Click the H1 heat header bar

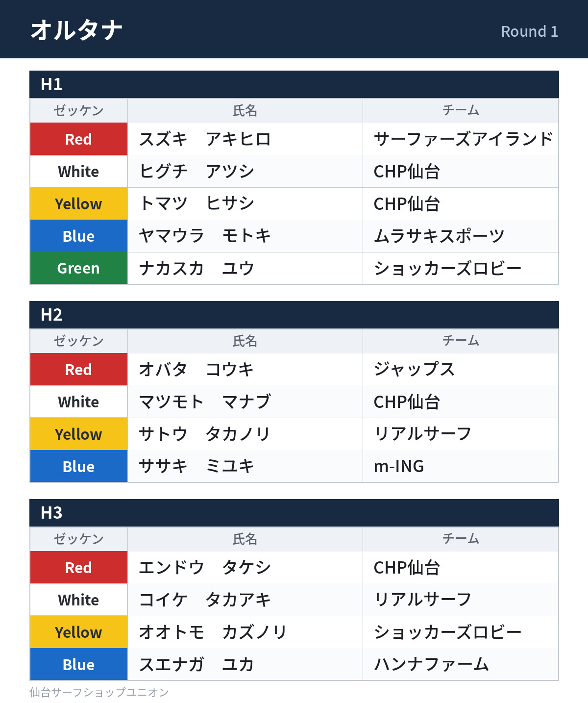(294, 84)
